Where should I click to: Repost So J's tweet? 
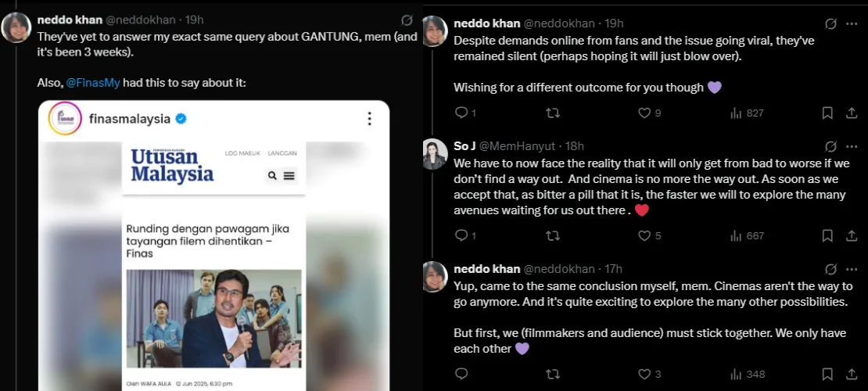[x=553, y=235]
